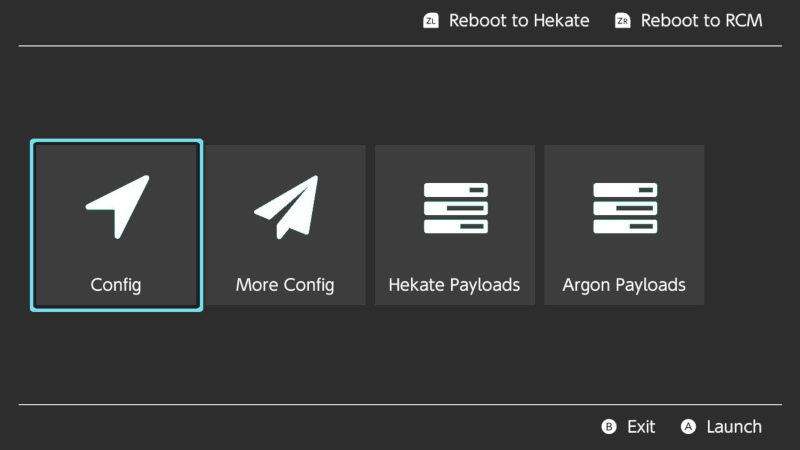Viewport: 800px width, 450px height.
Task: Click the B button icon
Action: point(609,427)
